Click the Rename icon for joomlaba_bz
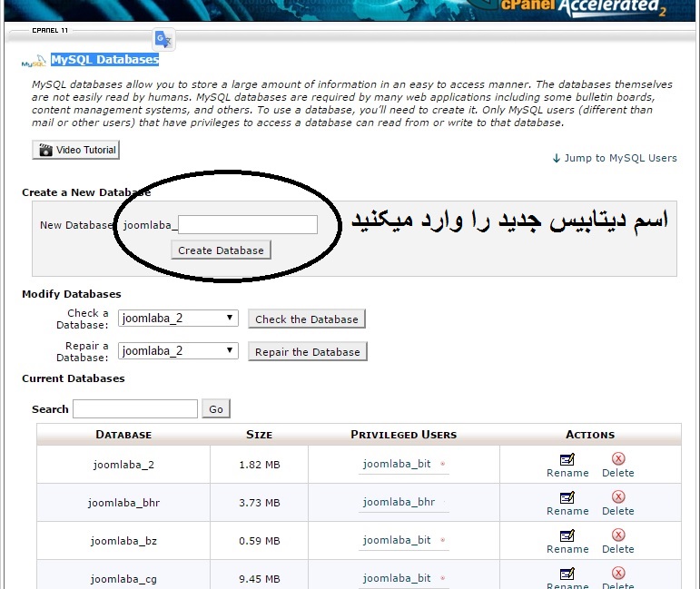Viewport: 700px width, 589px height. 567,535
